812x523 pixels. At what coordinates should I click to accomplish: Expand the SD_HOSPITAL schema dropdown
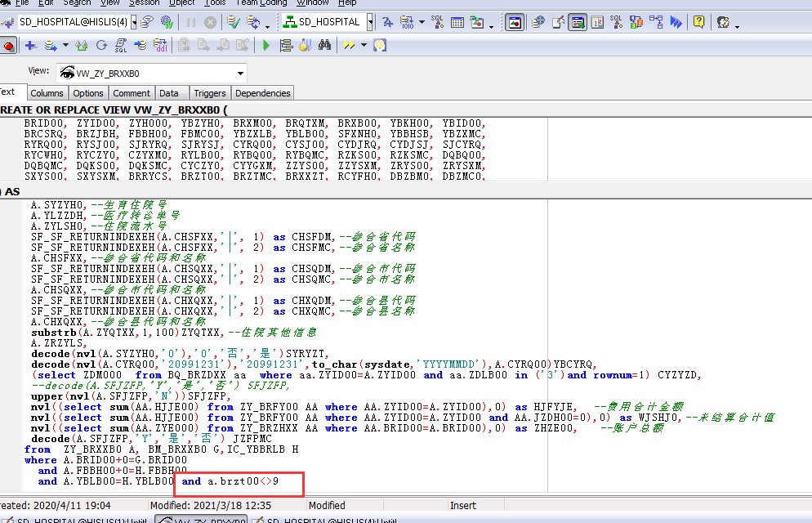point(370,22)
